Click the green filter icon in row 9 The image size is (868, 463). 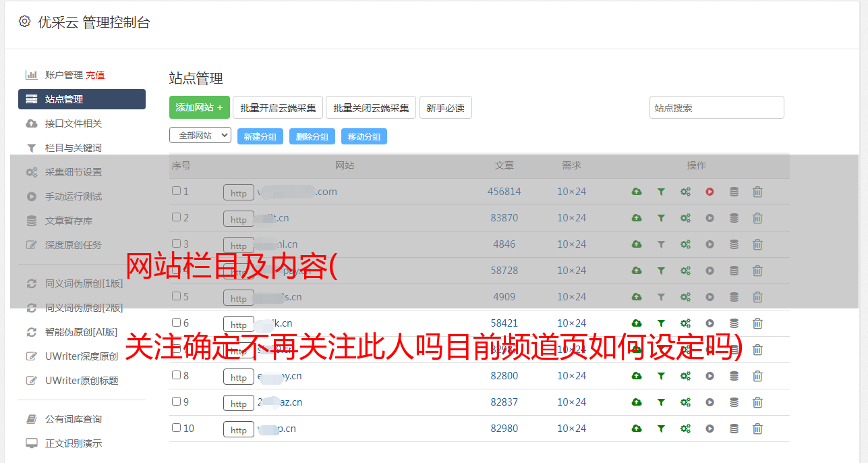pyautogui.click(x=661, y=402)
